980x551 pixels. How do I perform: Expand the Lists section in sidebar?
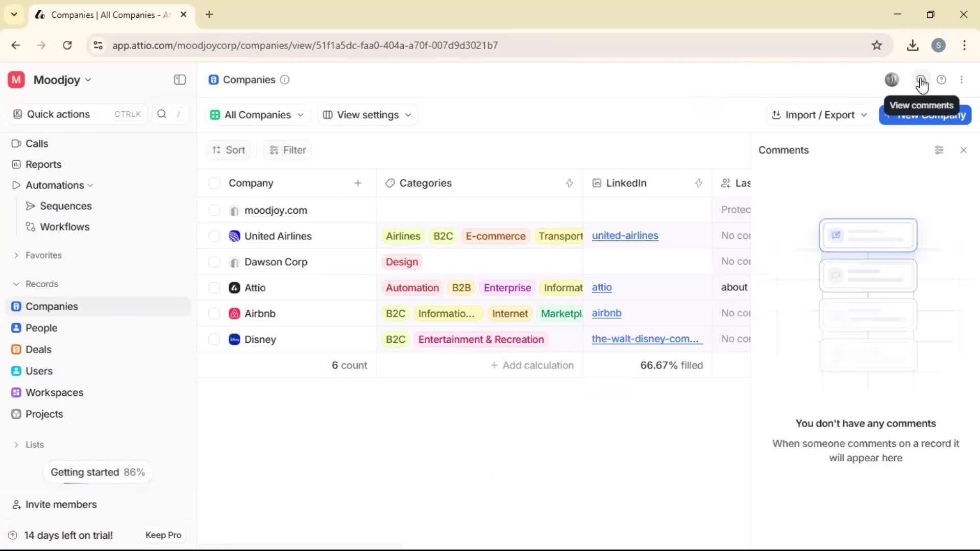[17, 444]
